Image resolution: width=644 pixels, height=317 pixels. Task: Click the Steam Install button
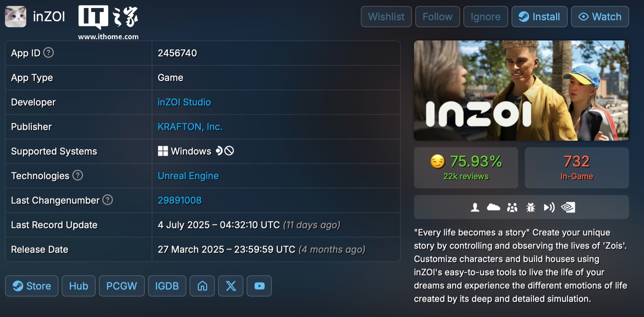pyautogui.click(x=539, y=17)
